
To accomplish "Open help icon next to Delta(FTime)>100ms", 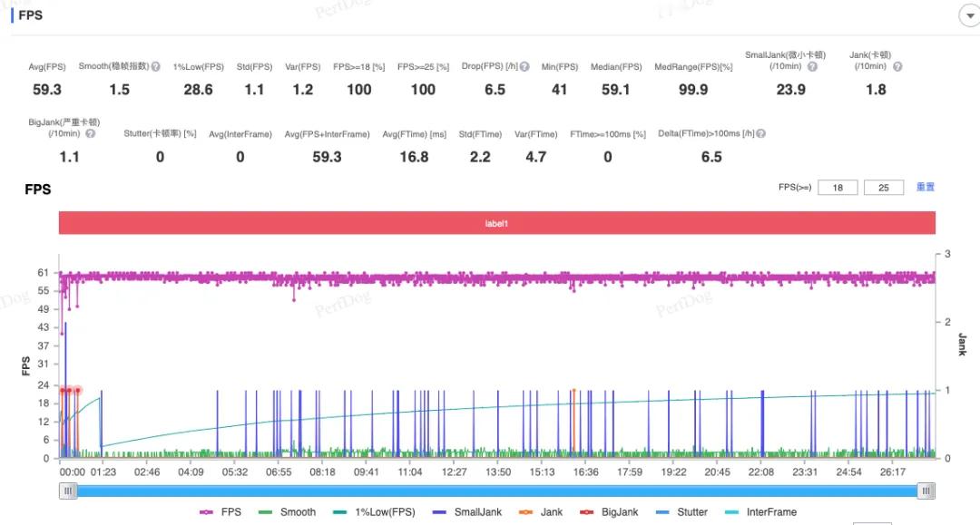I will pyautogui.click(x=760, y=133).
